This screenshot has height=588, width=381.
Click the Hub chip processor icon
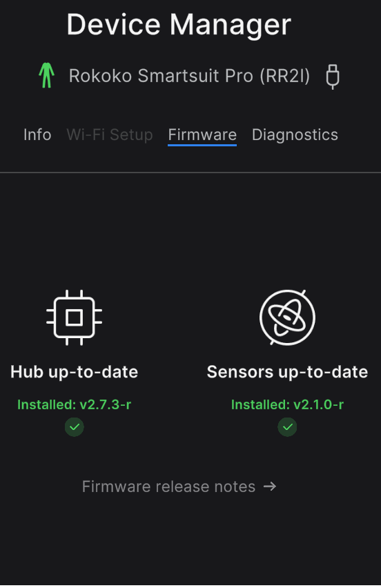pyautogui.click(x=75, y=317)
